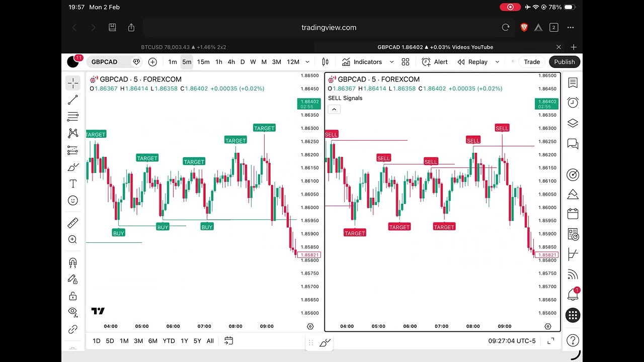
Task: Expand the favorite indicators dropdown arrow
Action: pos(391,62)
